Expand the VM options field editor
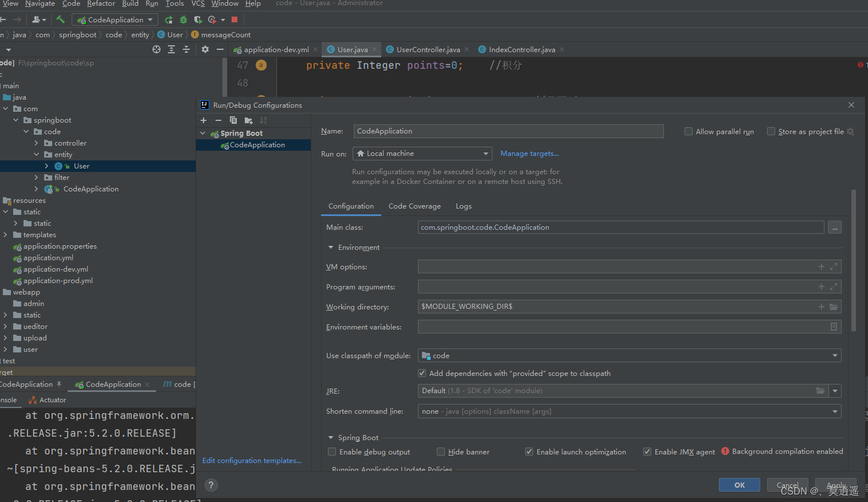The width and height of the screenshot is (868, 502). (834, 266)
